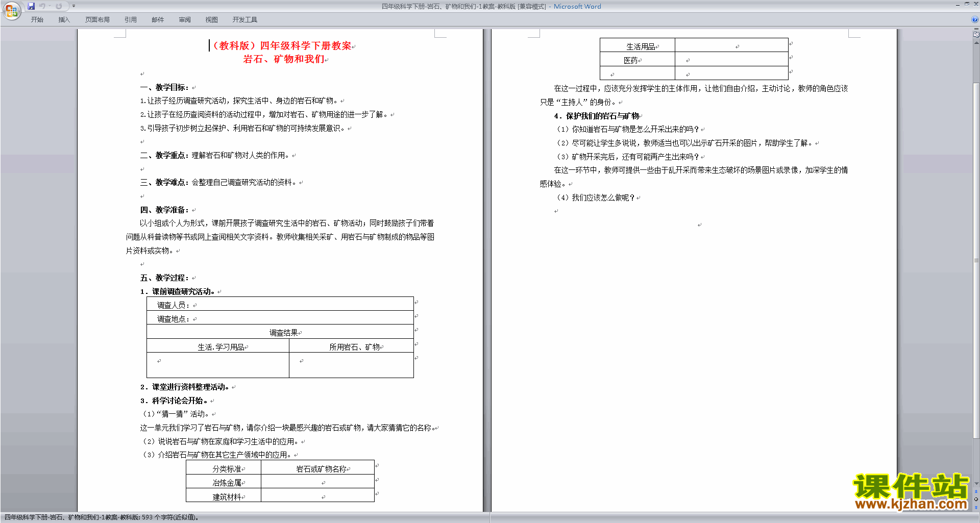Click the line '(1)"猜一猜"活动。'

click(176, 414)
